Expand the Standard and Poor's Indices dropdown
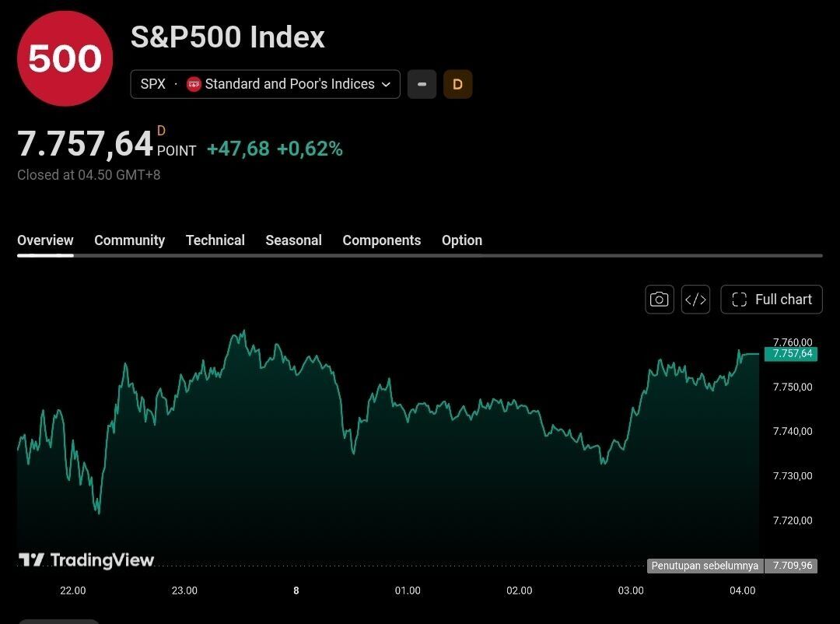 265,84
